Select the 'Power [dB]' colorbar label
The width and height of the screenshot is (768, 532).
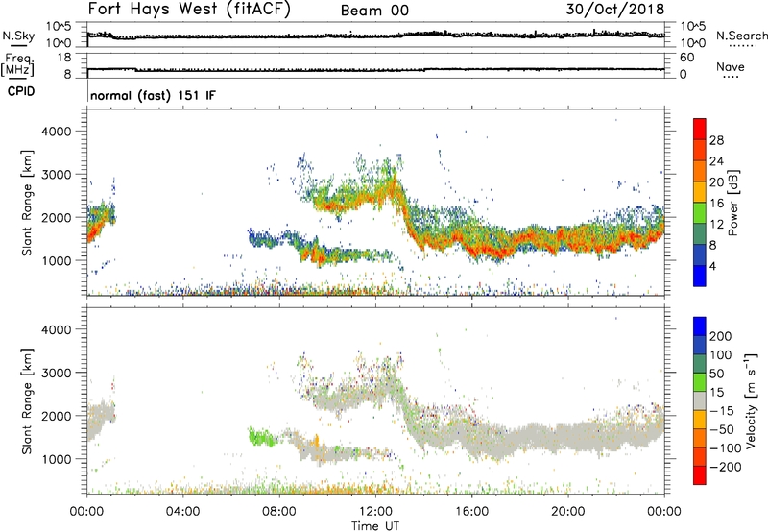point(733,203)
